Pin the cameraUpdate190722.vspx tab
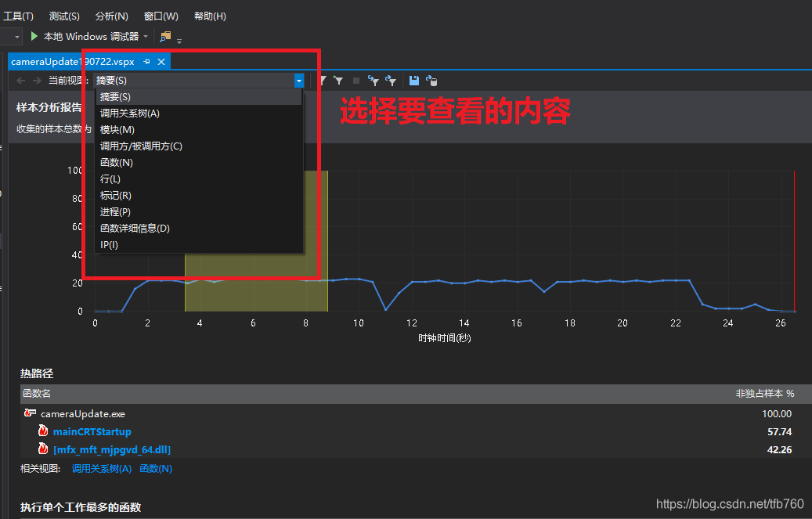The height and width of the screenshot is (519, 812). (x=146, y=62)
